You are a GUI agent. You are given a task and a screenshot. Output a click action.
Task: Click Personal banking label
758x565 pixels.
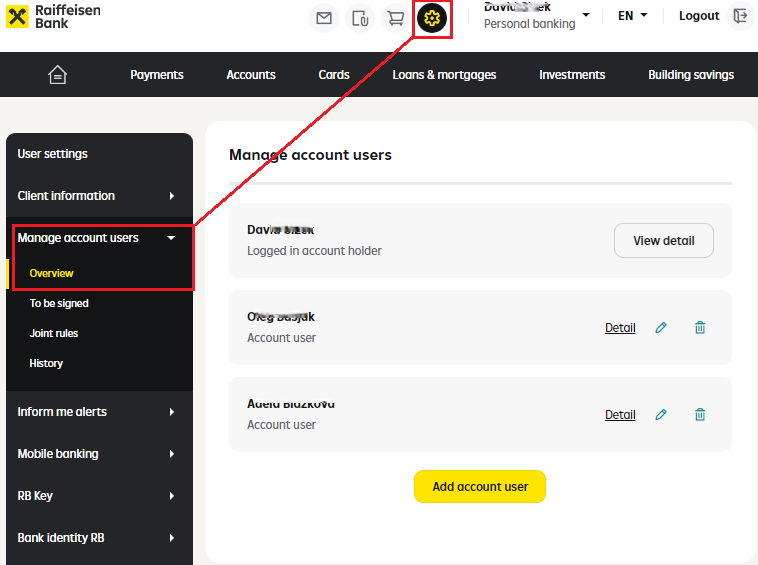pyautogui.click(x=529, y=24)
